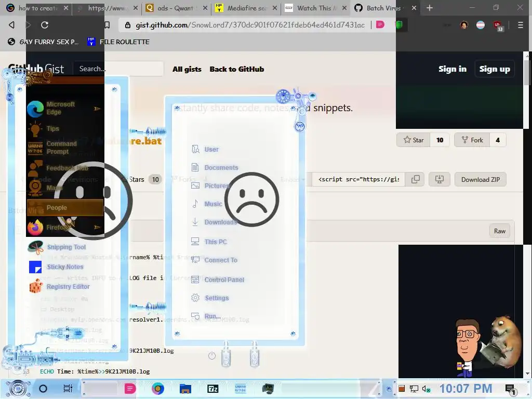The width and height of the screenshot is (532, 399).
Task: Click the Start orb on the taskbar
Action: [18, 389]
